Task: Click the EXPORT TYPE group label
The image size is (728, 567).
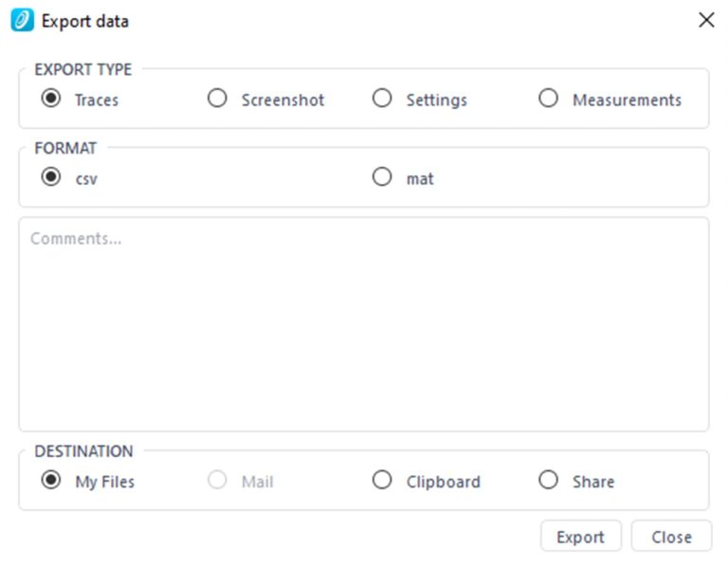Action: coord(83,69)
